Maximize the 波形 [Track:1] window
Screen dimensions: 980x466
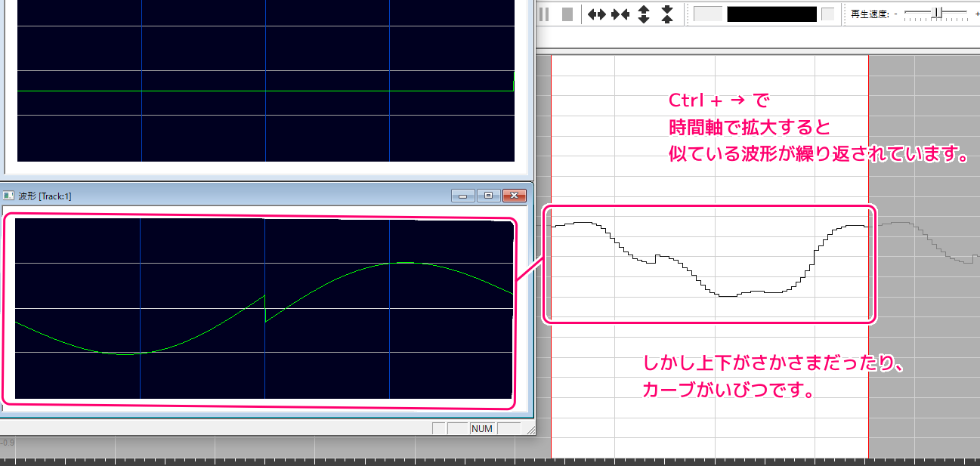pyautogui.click(x=488, y=196)
